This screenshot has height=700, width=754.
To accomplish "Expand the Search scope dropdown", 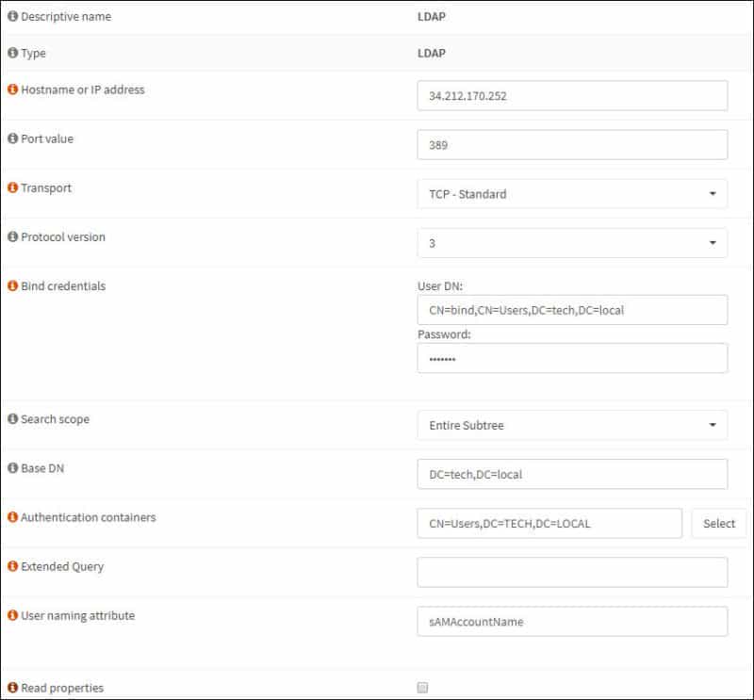I will click(x=572, y=425).
